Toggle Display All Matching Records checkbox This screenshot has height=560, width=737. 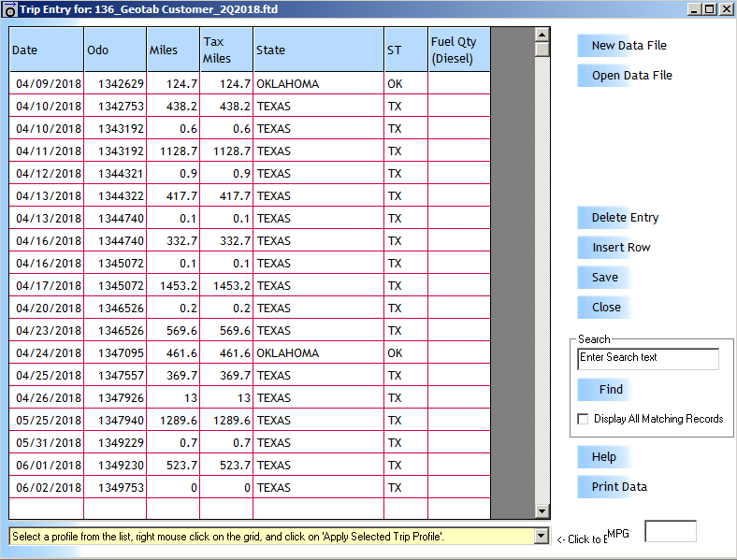[x=583, y=419]
